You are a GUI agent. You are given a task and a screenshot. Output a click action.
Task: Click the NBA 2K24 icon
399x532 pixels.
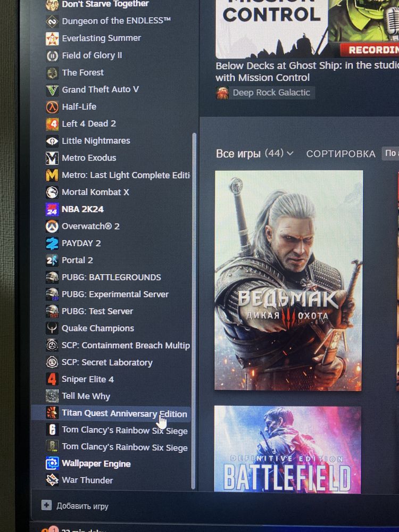52,209
